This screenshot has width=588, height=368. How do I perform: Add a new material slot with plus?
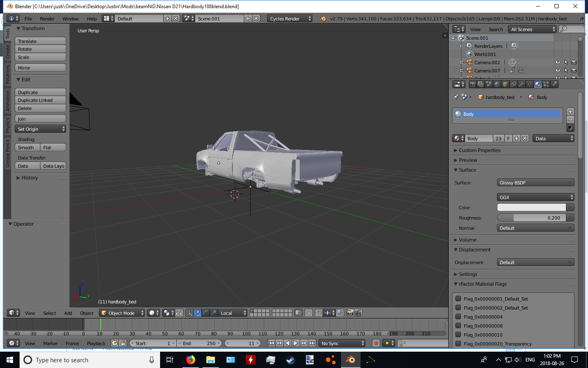click(570, 112)
